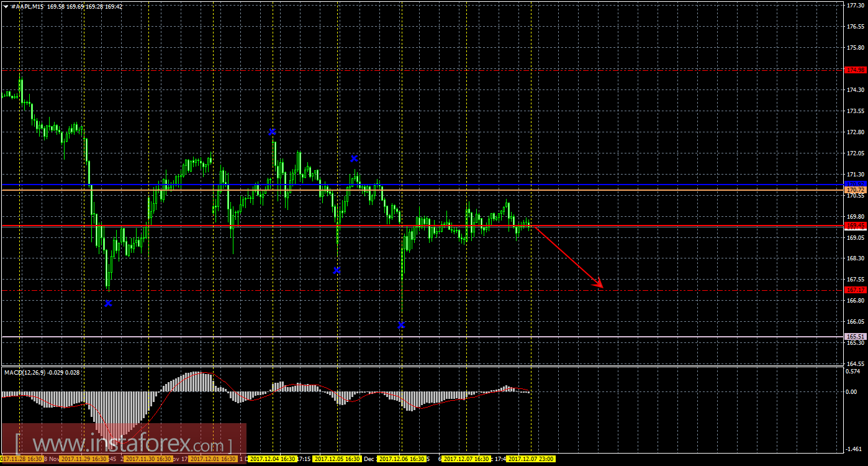The height and width of the screenshot is (466, 868).
Task: Select the blue X marker at the lowest spike near 165.90
Action: (x=401, y=325)
